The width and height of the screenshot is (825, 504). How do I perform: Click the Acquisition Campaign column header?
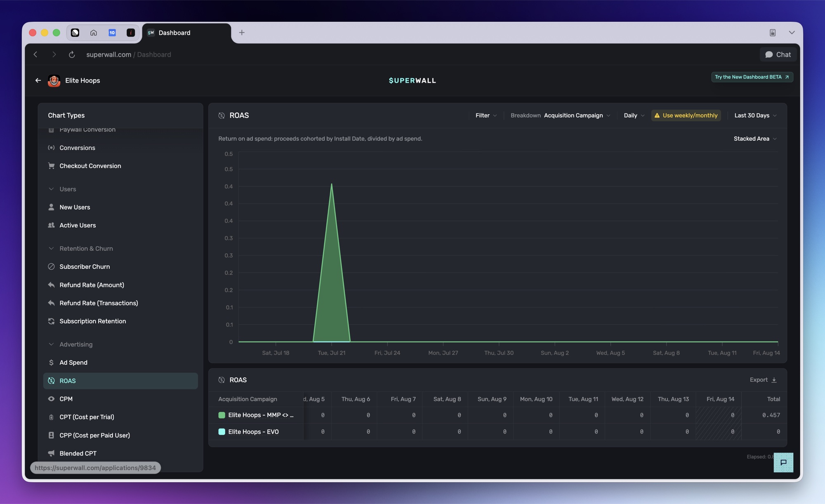pos(247,399)
